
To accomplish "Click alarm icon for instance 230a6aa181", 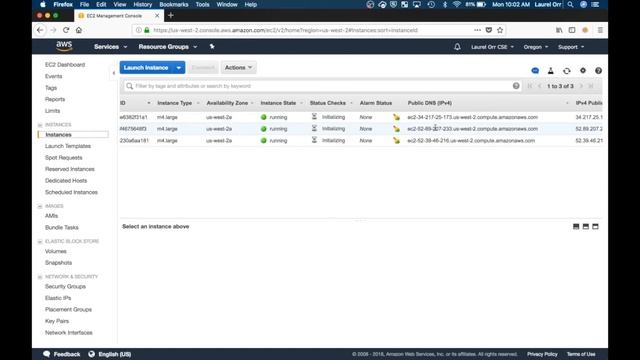I will [396, 140].
